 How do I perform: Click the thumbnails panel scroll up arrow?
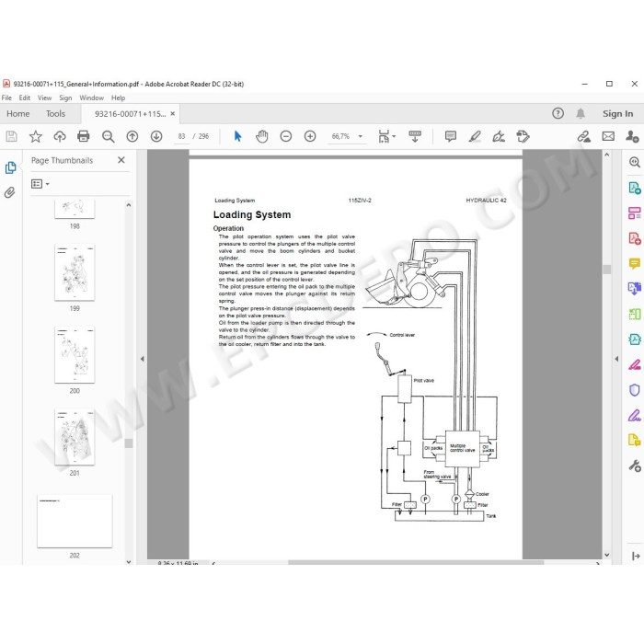click(129, 205)
